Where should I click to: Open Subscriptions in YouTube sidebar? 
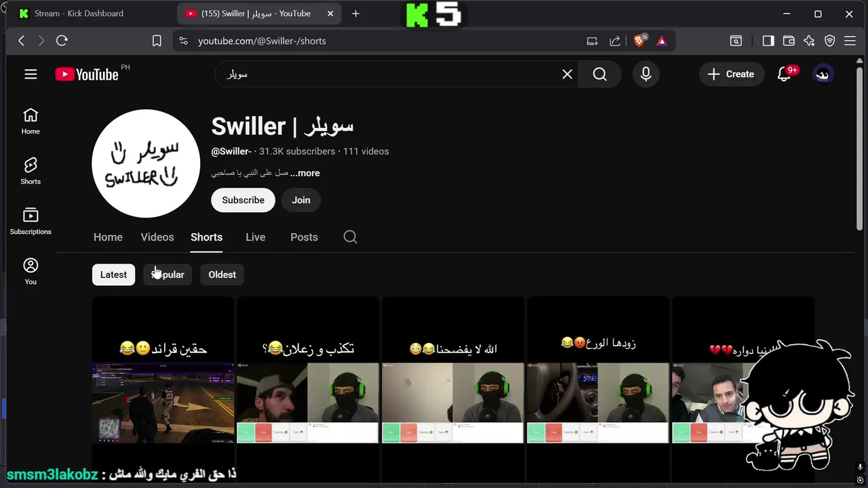[x=31, y=222]
